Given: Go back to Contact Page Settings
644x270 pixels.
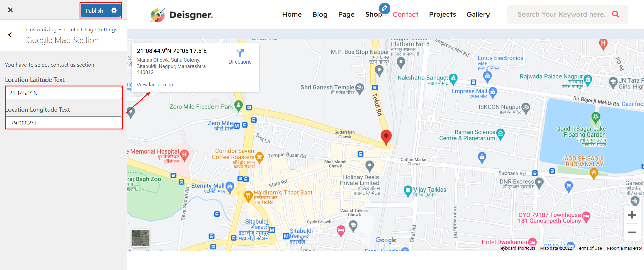Looking at the screenshot, I should click(x=10, y=35).
